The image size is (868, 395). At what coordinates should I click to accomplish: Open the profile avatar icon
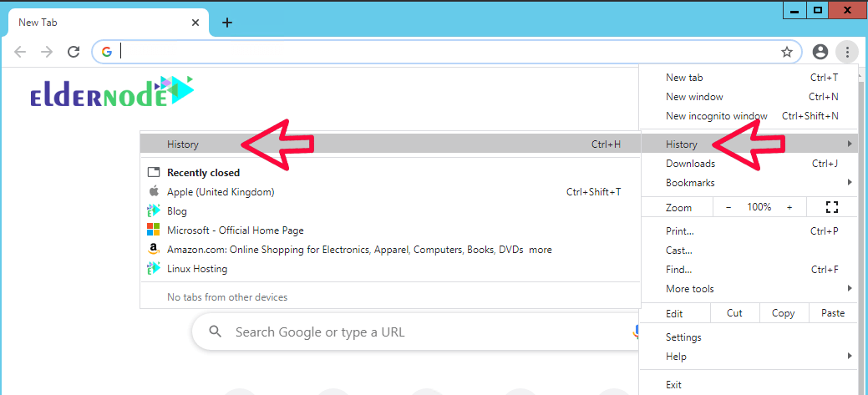click(x=820, y=52)
